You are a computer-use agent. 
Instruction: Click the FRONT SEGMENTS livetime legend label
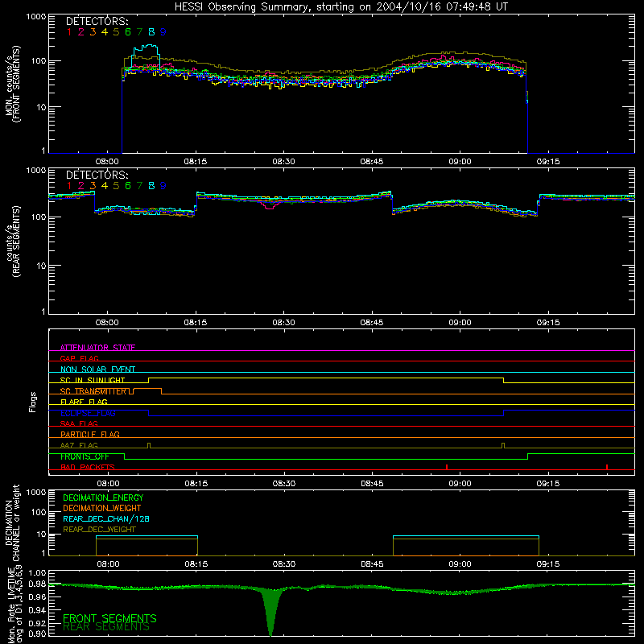click(x=109, y=618)
